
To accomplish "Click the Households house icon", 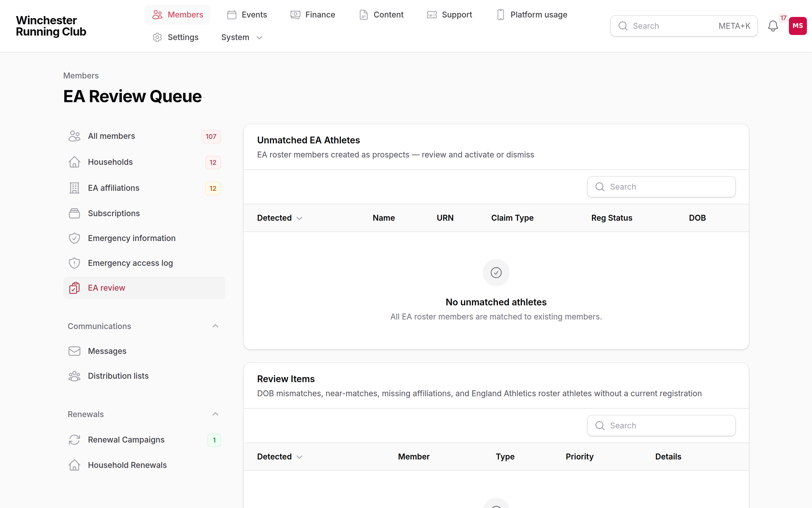I will [x=74, y=162].
